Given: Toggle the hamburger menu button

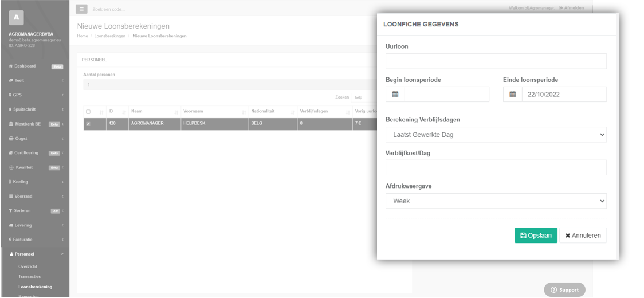Looking at the screenshot, I should [x=82, y=9].
